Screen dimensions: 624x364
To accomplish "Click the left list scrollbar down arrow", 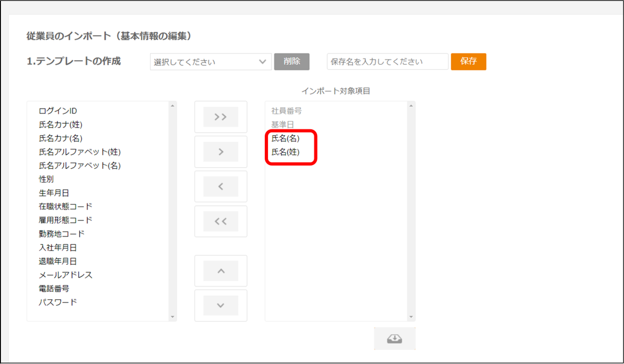I will coord(173,317).
